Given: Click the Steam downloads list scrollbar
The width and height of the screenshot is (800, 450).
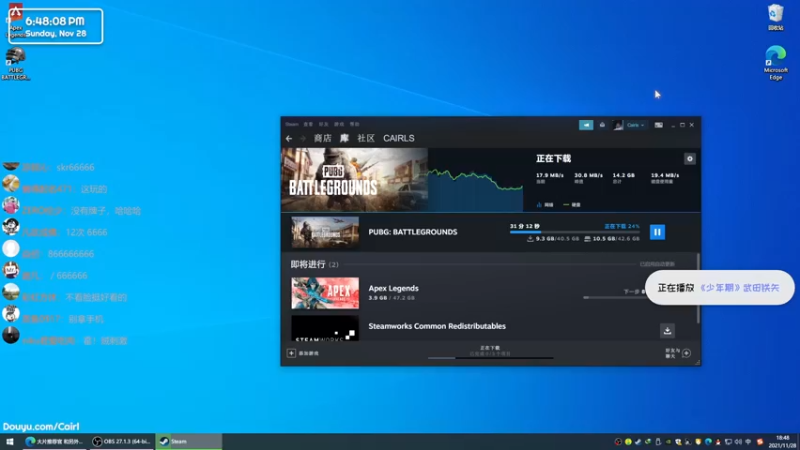Looking at the screenshot, I should [698, 288].
